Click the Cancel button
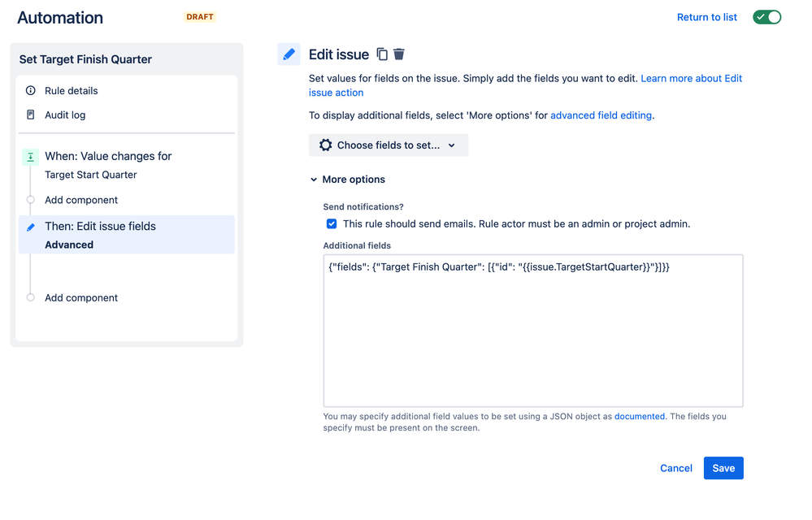 click(x=675, y=468)
